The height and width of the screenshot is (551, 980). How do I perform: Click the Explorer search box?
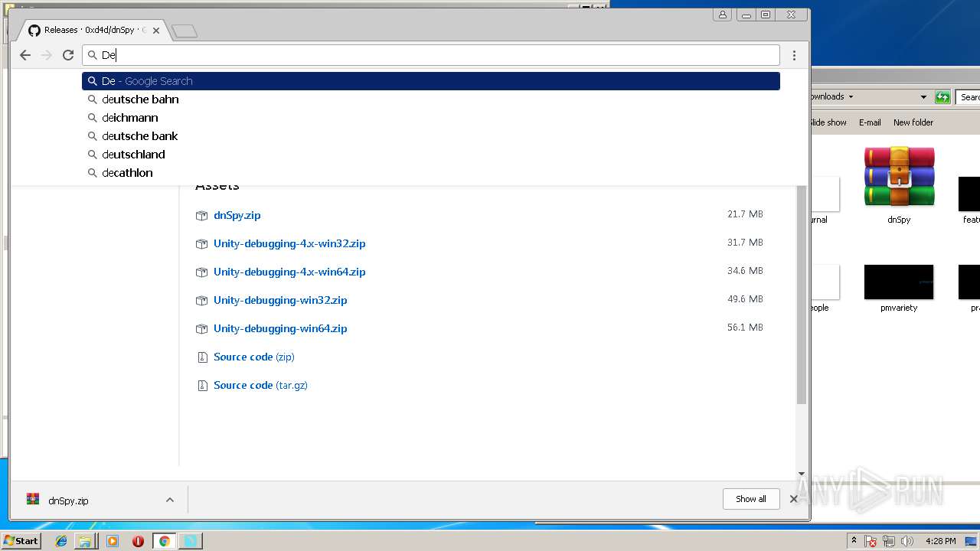(x=969, y=97)
